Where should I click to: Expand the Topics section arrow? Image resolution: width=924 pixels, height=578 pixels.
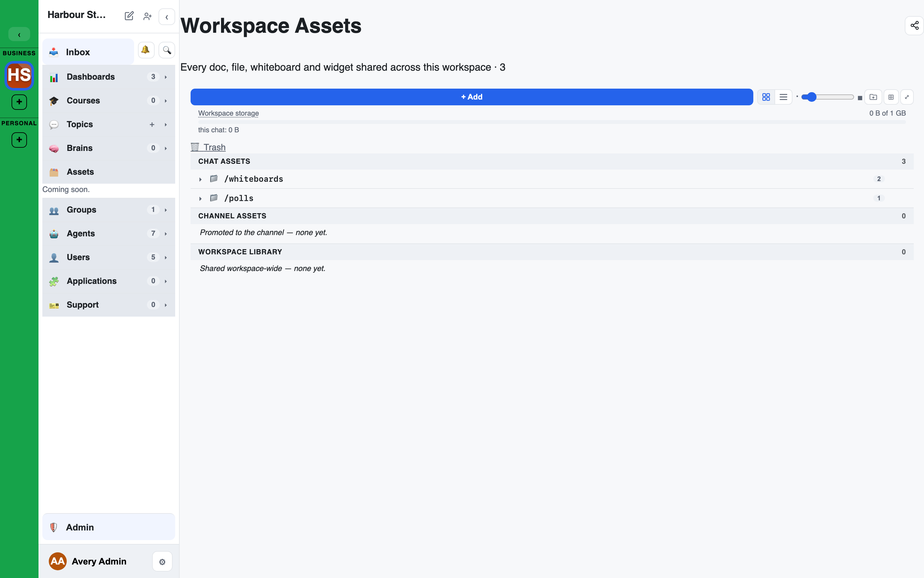166,125
